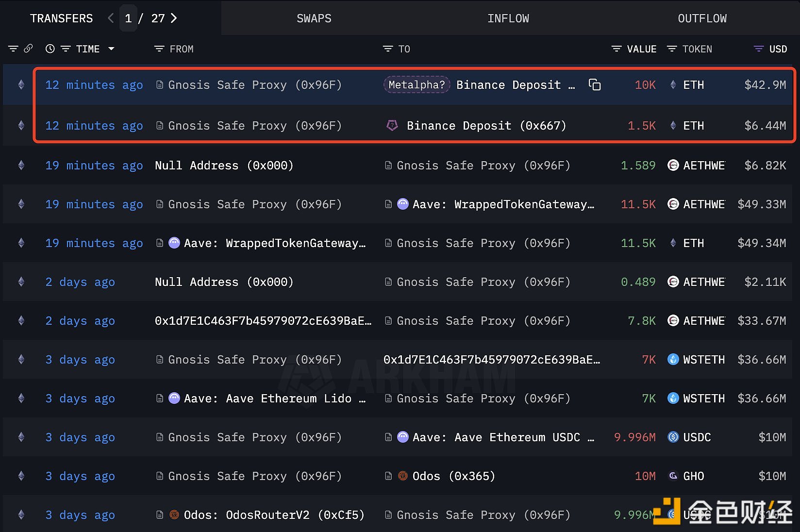Screen dimensions: 800x532
Task: Click the Metalpha? entity tag
Action: (x=417, y=85)
